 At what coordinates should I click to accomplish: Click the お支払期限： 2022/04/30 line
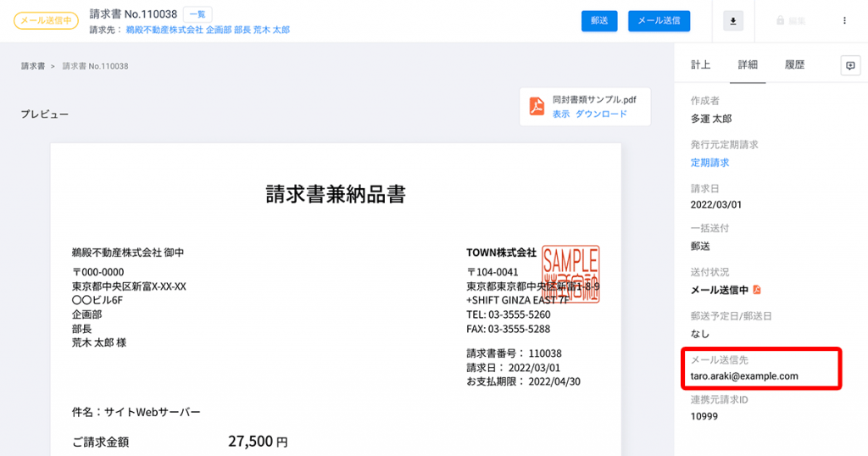tap(523, 382)
